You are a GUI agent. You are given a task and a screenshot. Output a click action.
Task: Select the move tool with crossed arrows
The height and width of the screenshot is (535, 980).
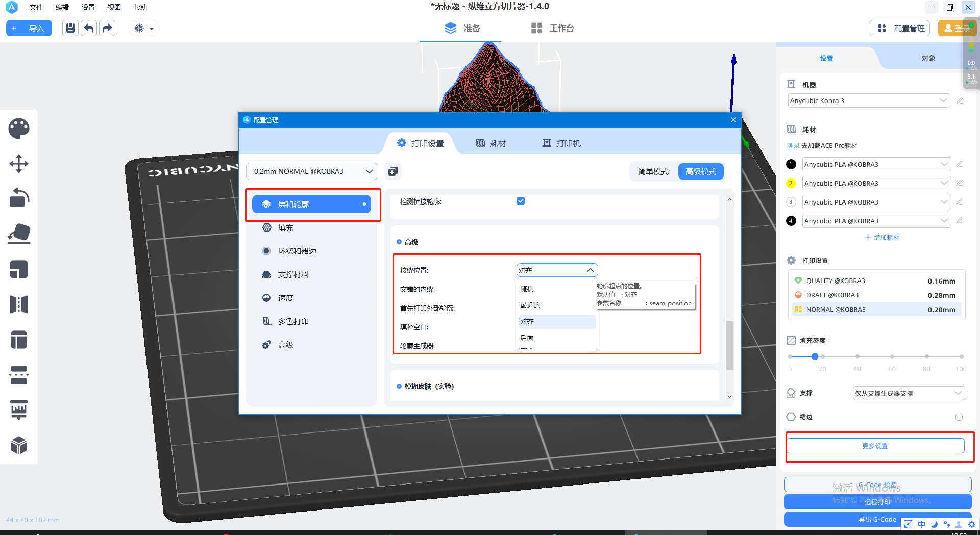click(x=19, y=164)
